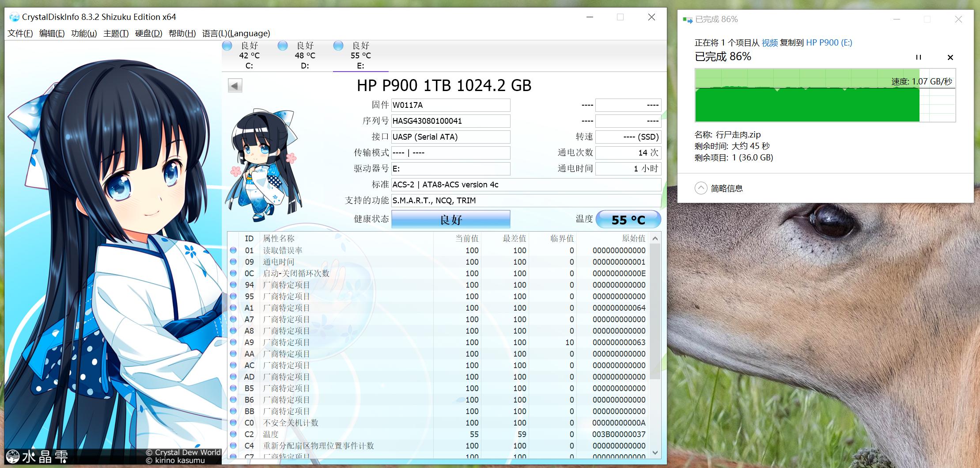Switch to the D: drive tab

click(x=305, y=65)
